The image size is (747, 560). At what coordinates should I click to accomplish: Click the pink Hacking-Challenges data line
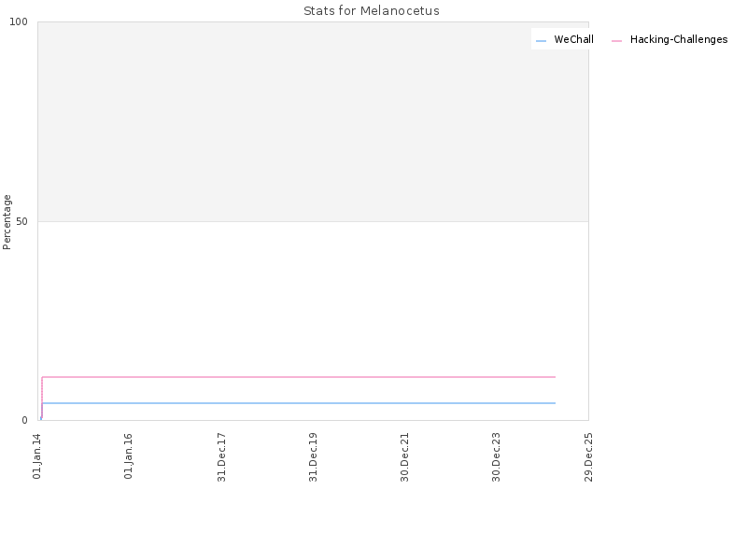[299, 377]
